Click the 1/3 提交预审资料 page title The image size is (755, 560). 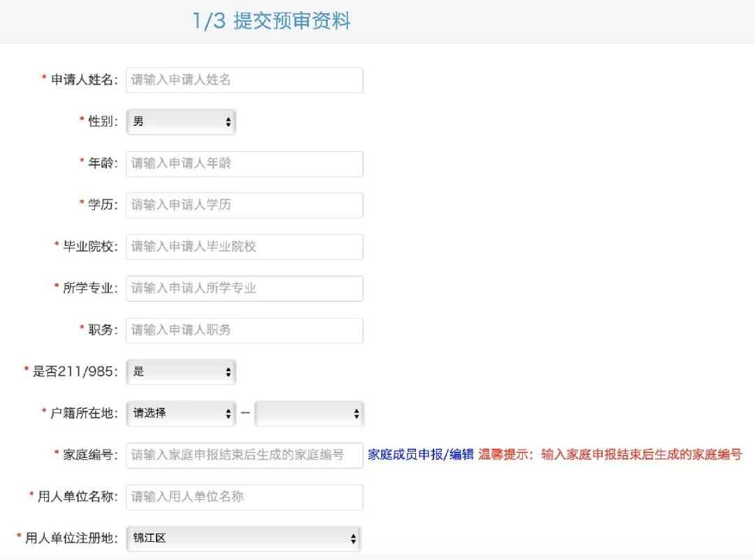click(273, 21)
